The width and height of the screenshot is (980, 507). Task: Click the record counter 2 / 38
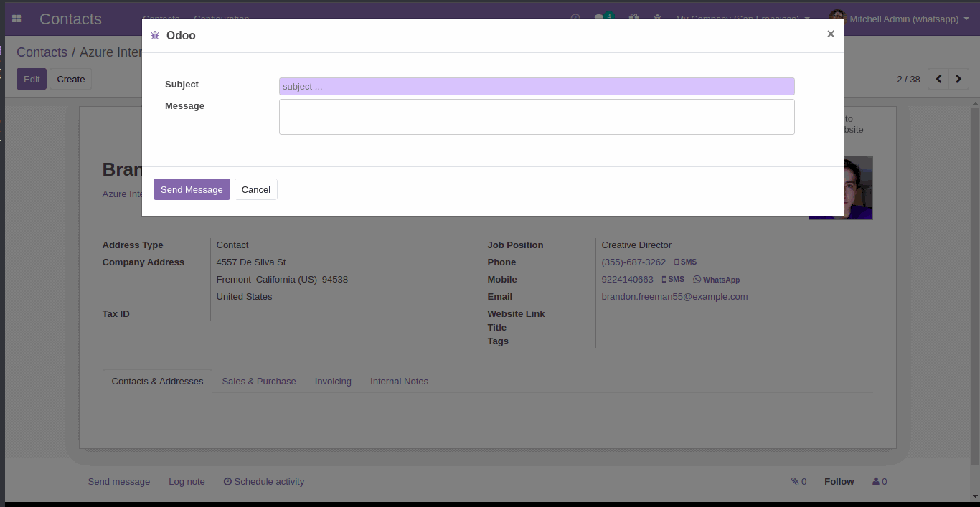908,79
